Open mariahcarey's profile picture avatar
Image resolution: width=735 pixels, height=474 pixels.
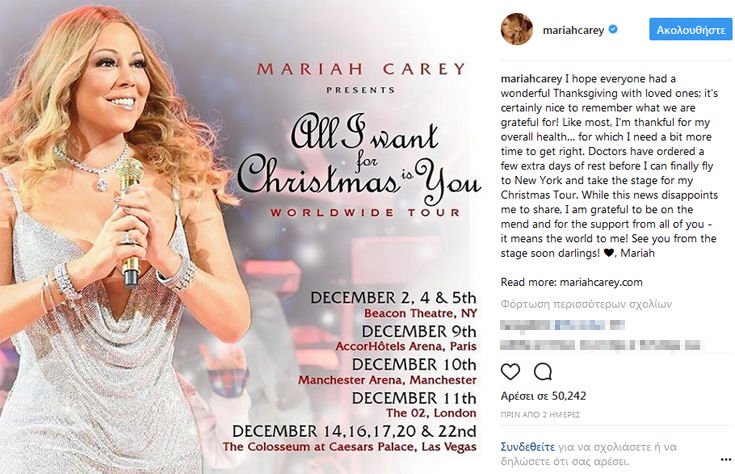(516, 30)
